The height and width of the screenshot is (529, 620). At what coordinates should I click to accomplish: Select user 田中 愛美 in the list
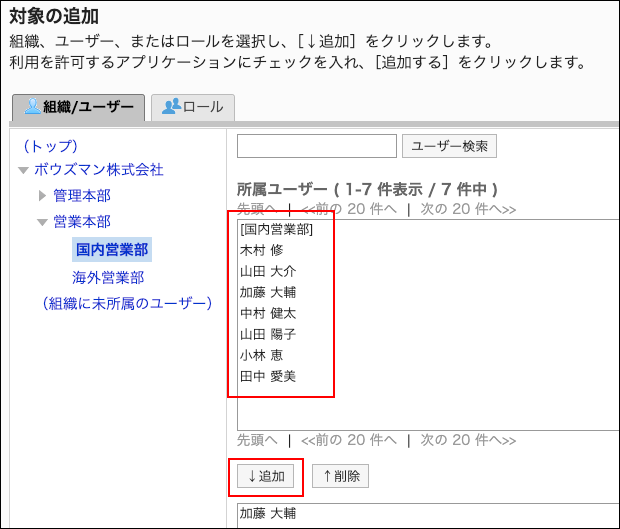tap(268, 376)
